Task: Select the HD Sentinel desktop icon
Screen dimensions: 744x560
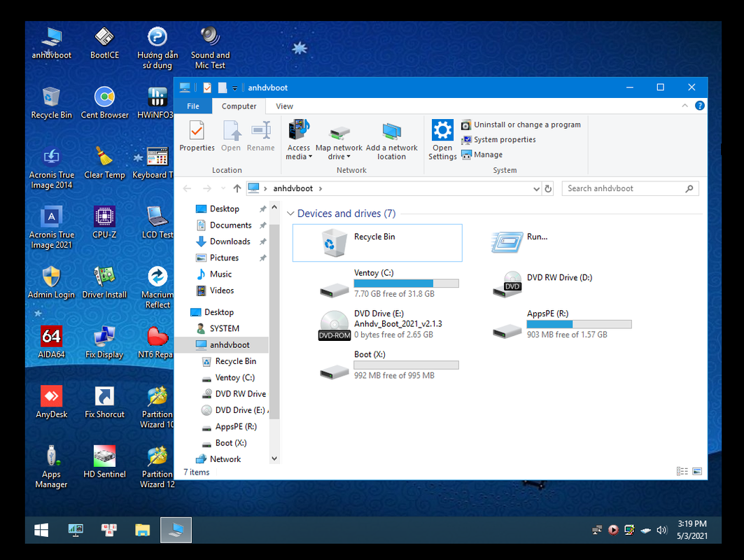Action: point(104,462)
